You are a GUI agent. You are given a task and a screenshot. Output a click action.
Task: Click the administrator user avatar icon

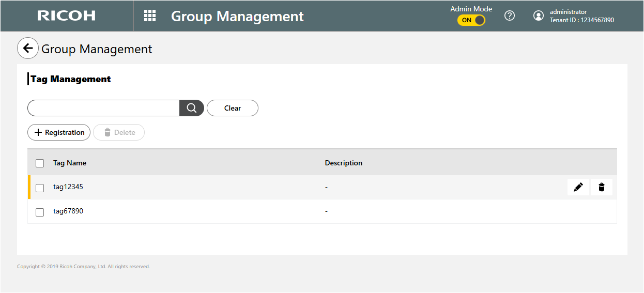(539, 16)
